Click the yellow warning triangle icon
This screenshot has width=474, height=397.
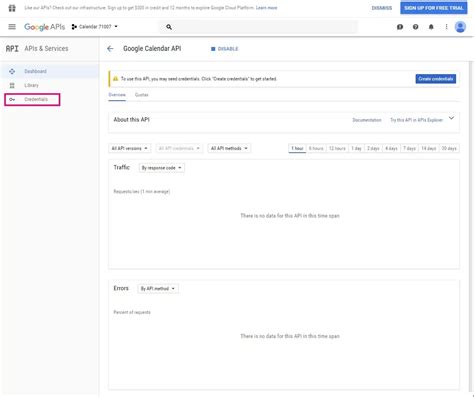(115, 79)
